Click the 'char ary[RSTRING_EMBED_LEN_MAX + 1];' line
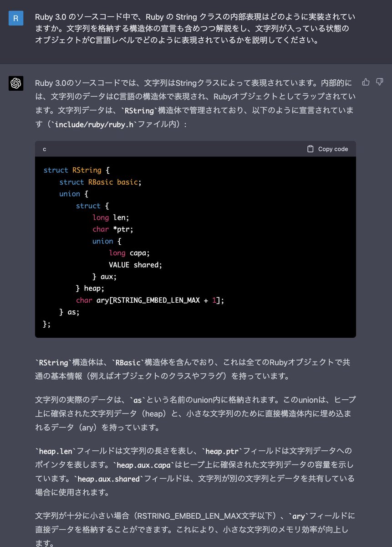This screenshot has width=392, height=547. tap(150, 300)
